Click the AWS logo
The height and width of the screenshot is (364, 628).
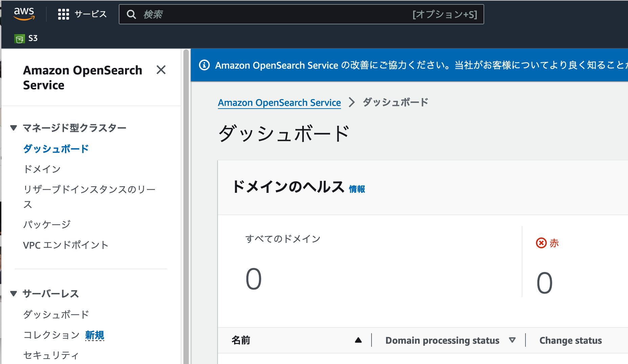25,14
